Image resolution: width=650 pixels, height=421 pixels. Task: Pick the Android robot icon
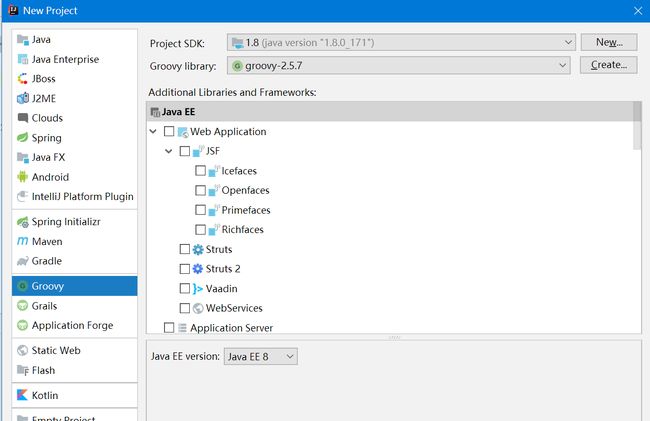point(22,177)
